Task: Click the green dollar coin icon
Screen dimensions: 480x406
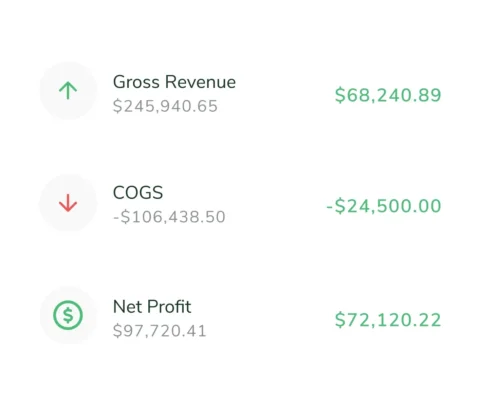Action: 68,315
